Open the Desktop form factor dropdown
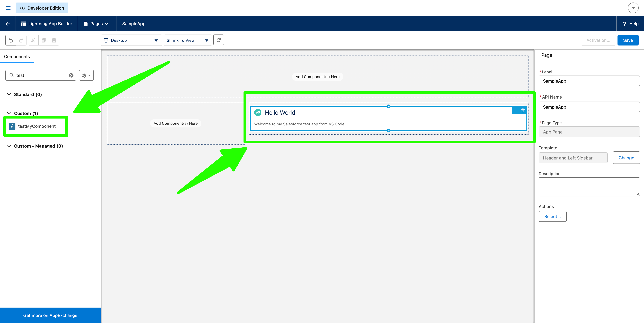 coord(131,40)
